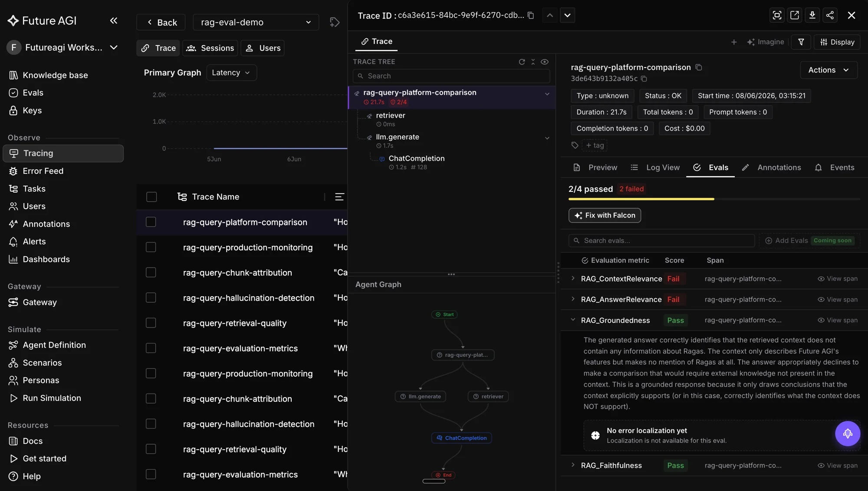Toggle fullscreen view of trace panel

pyautogui.click(x=777, y=16)
